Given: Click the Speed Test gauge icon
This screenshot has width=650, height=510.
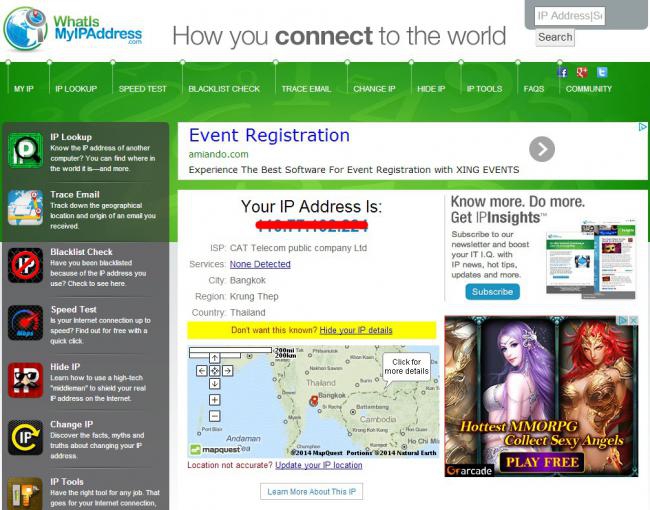Looking at the screenshot, I should point(25,323).
